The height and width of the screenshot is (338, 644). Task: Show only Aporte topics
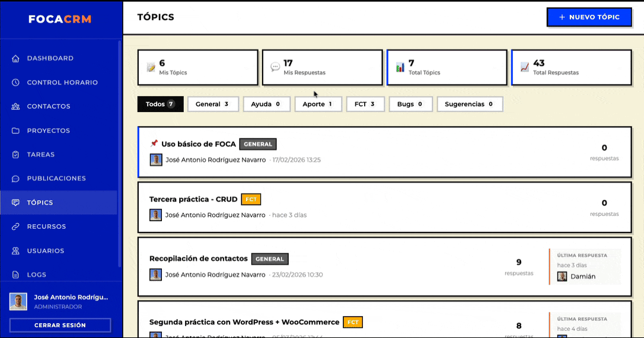(318, 104)
